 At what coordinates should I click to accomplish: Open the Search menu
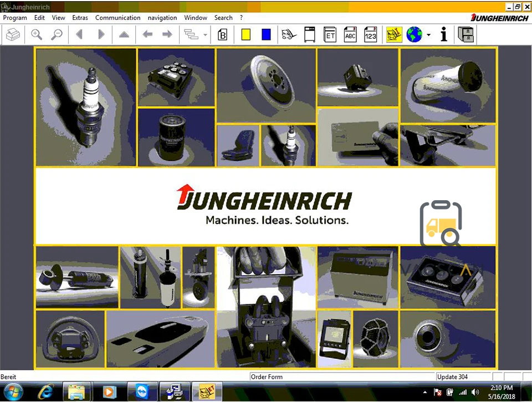[223, 18]
